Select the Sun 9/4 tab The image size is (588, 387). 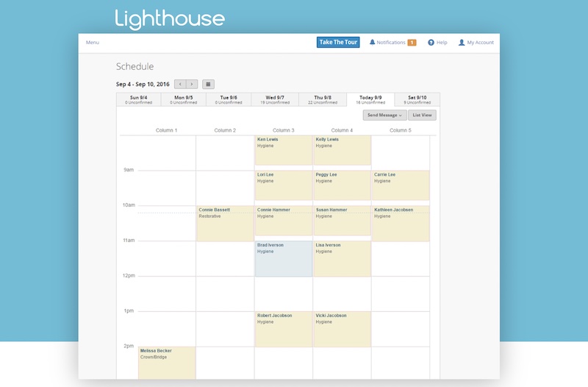click(x=139, y=99)
